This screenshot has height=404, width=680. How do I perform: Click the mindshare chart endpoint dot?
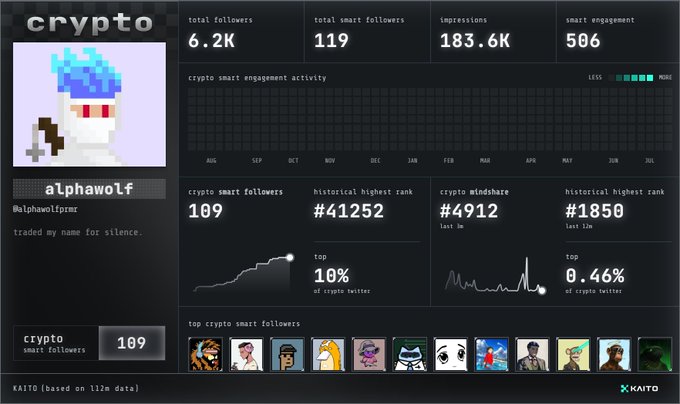(x=542, y=290)
